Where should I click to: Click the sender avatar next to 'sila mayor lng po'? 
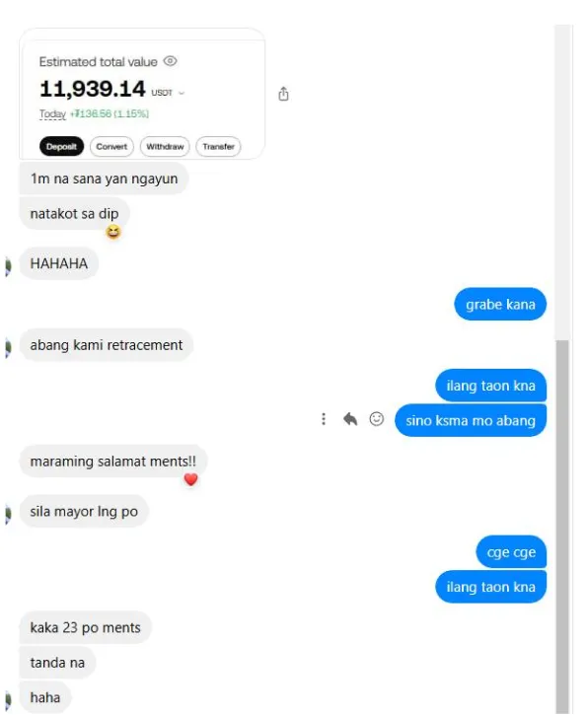click(x=7, y=514)
